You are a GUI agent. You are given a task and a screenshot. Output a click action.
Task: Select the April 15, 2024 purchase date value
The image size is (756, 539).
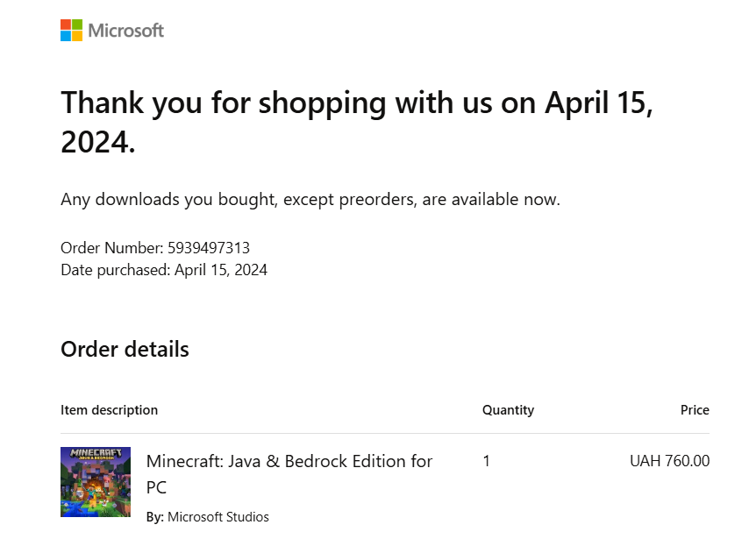[221, 270]
